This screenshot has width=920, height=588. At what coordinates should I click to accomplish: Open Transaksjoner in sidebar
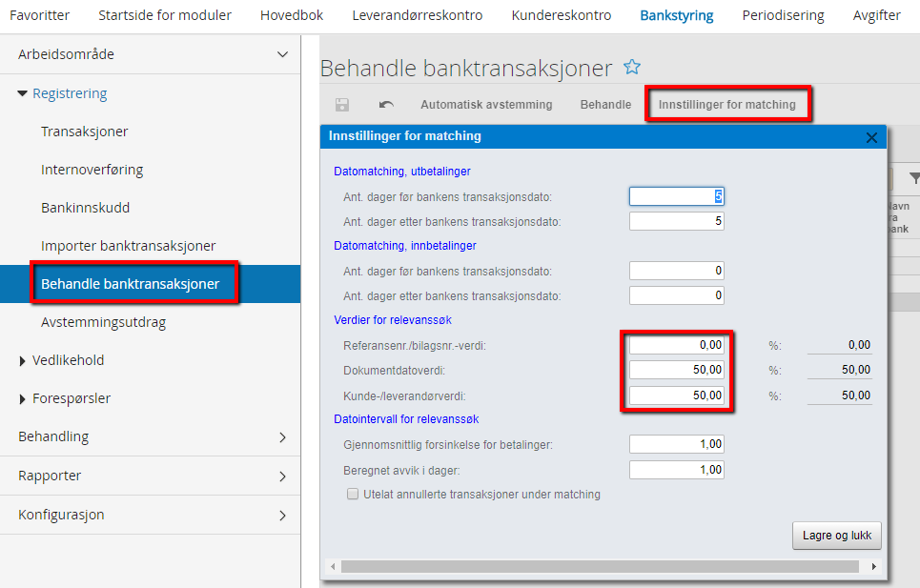point(85,132)
